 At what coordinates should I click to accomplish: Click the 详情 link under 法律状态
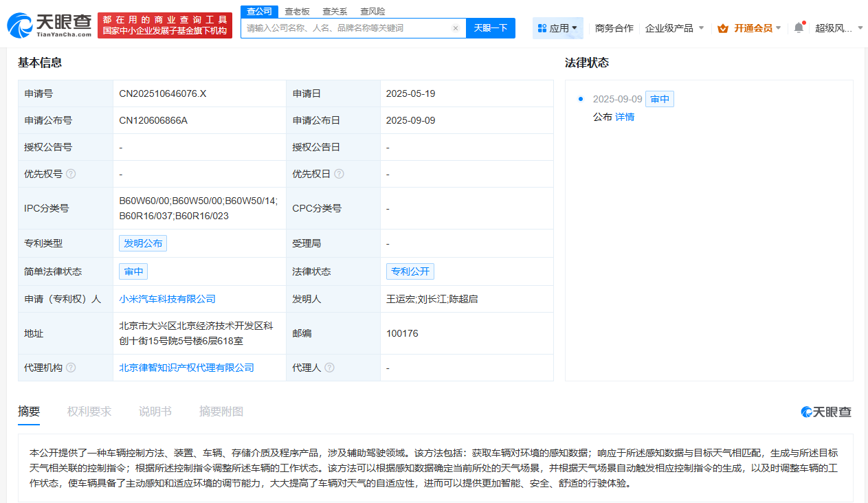click(624, 117)
